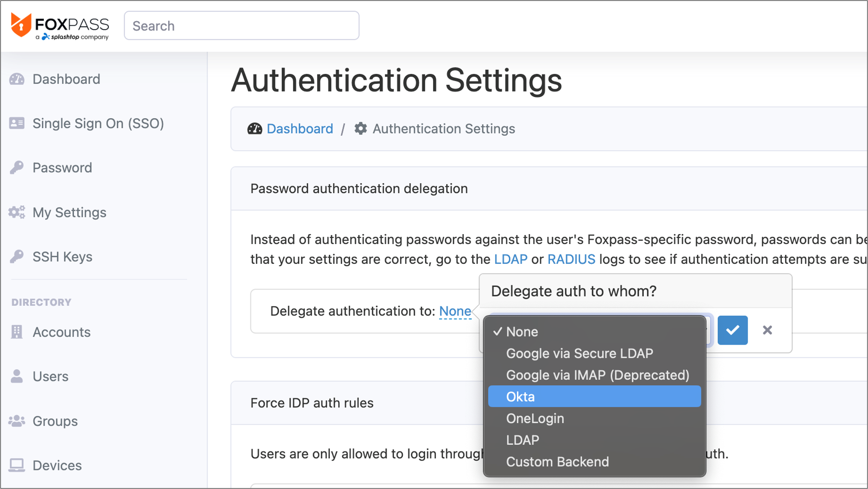The image size is (868, 489).
Task: Focus the Search input field
Action: pyautogui.click(x=241, y=26)
